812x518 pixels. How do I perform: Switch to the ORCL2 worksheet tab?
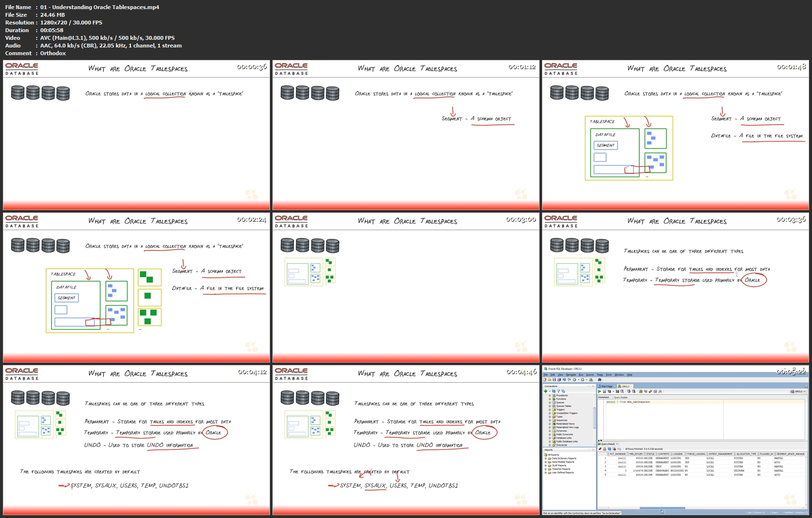(x=625, y=386)
